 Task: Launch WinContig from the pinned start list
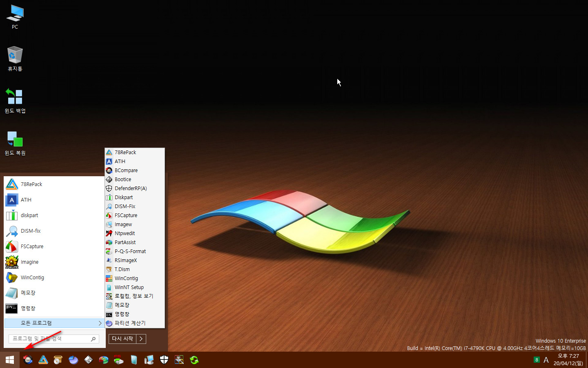pos(54,278)
